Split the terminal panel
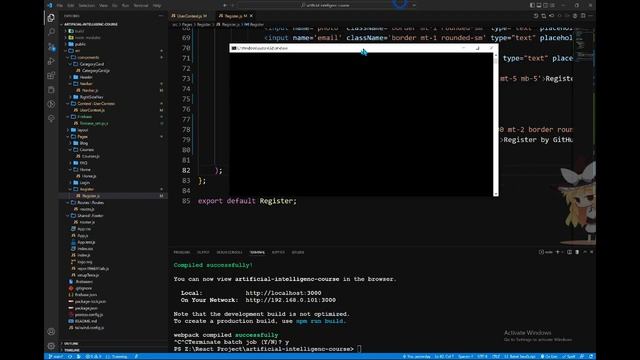The height and width of the screenshot is (360, 640). 569,252
